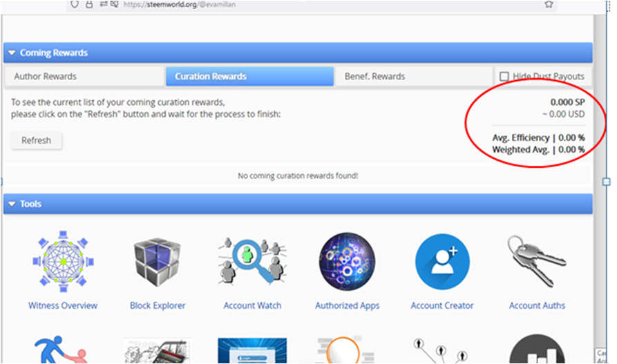Click the 'No coming curation rewards found!' message
The width and height of the screenshot is (617, 364).
(298, 176)
